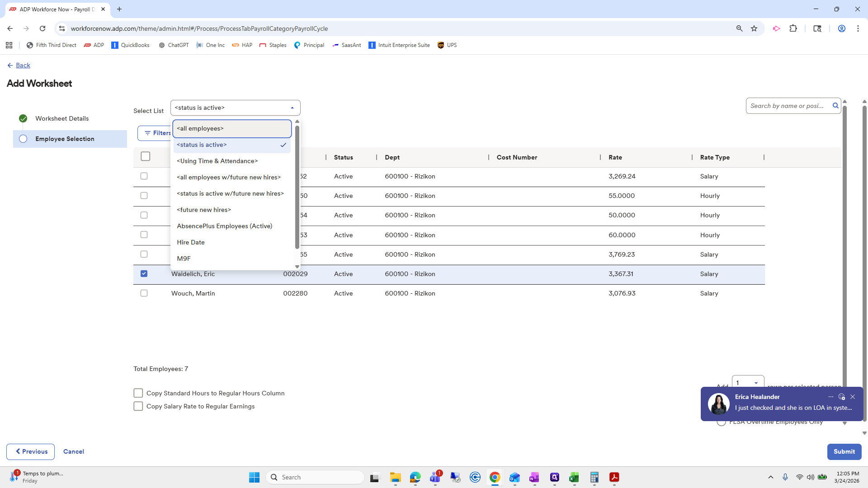
Task: Pick the Hire Date list option
Action: point(191,242)
